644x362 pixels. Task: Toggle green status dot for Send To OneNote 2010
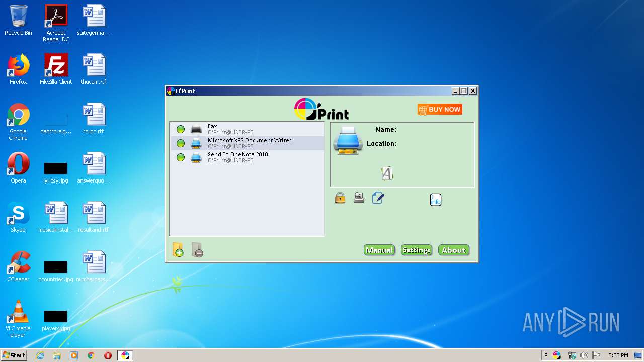tap(181, 158)
